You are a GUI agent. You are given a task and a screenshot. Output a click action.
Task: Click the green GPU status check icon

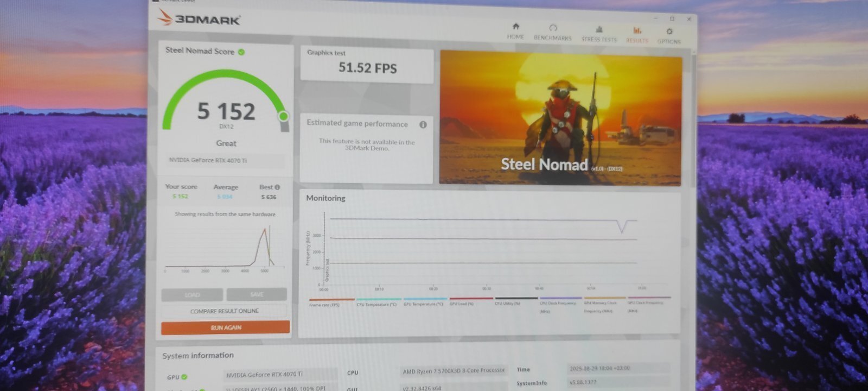coord(184,376)
